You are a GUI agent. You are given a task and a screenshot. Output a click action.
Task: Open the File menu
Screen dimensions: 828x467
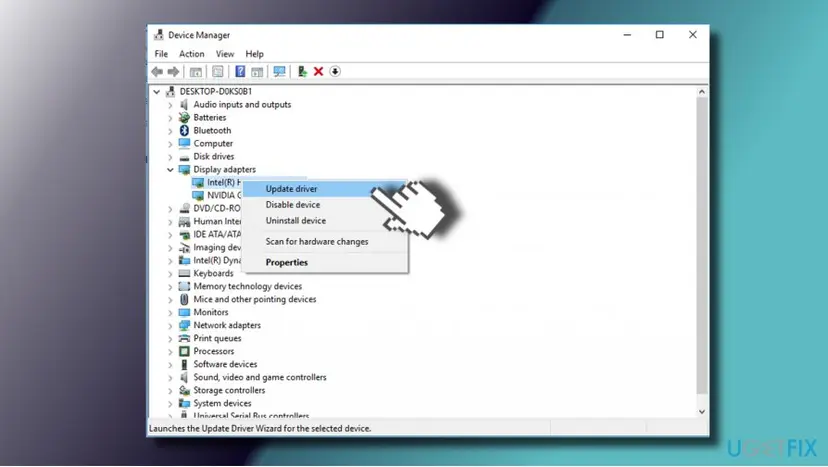pos(161,54)
